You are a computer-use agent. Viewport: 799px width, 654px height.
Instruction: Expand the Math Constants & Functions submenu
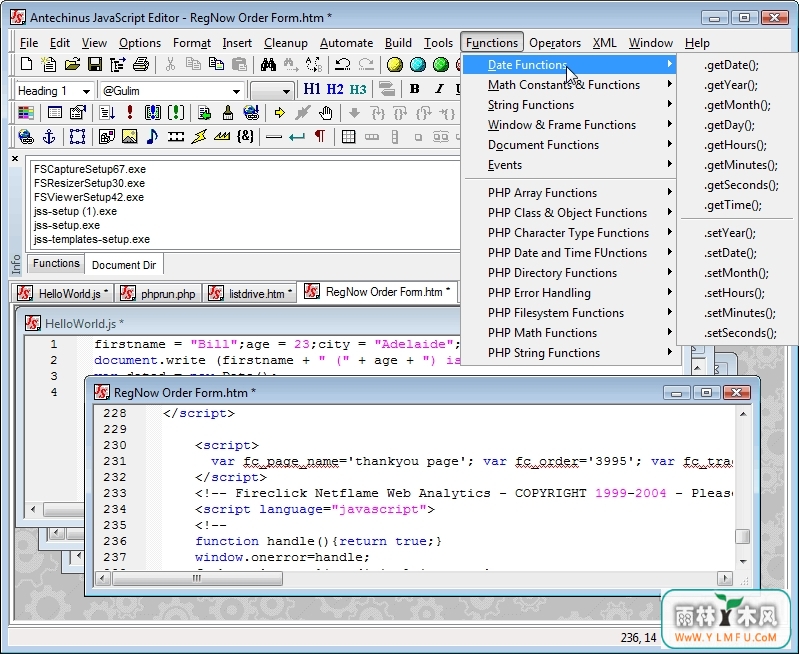coord(571,85)
